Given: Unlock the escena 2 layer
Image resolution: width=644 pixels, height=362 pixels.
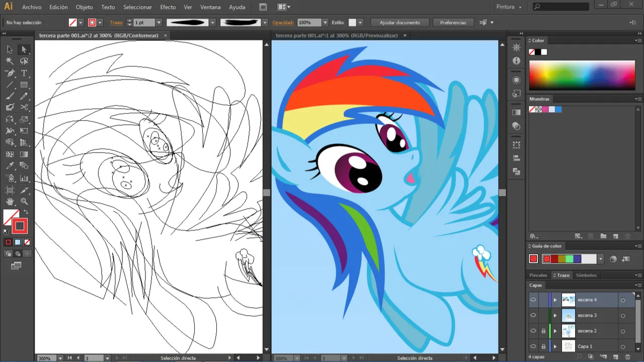Looking at the screenshot, I should coord(543,331).
